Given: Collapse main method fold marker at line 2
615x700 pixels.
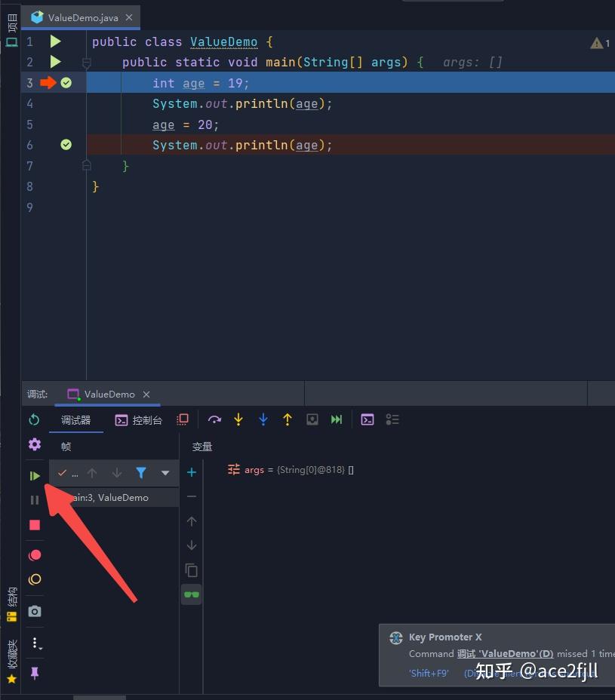Looking at the screenshot, I should pyautogui.click(x=87, y=63).
